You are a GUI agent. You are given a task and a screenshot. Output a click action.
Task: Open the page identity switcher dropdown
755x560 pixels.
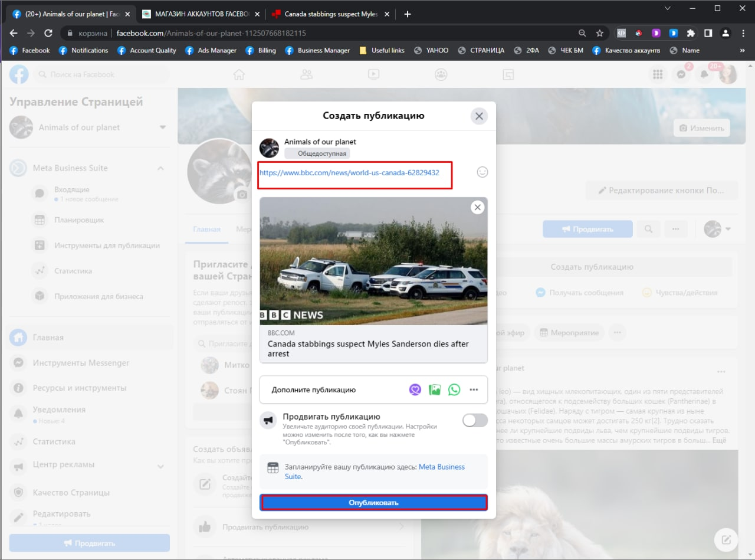718,229
